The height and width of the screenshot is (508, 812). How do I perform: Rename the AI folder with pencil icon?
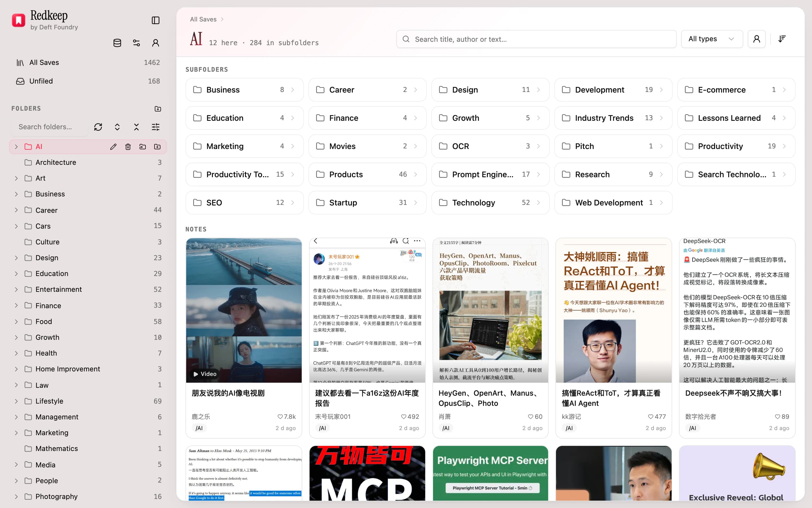pyautogui.click(x=113, y=146)
